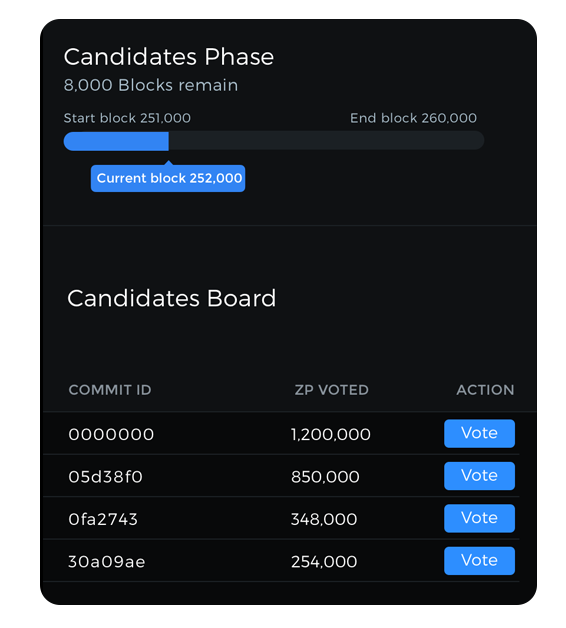Vote for commit 05d38f0
This screenshot has height=628, width=566.
point(479,476)
